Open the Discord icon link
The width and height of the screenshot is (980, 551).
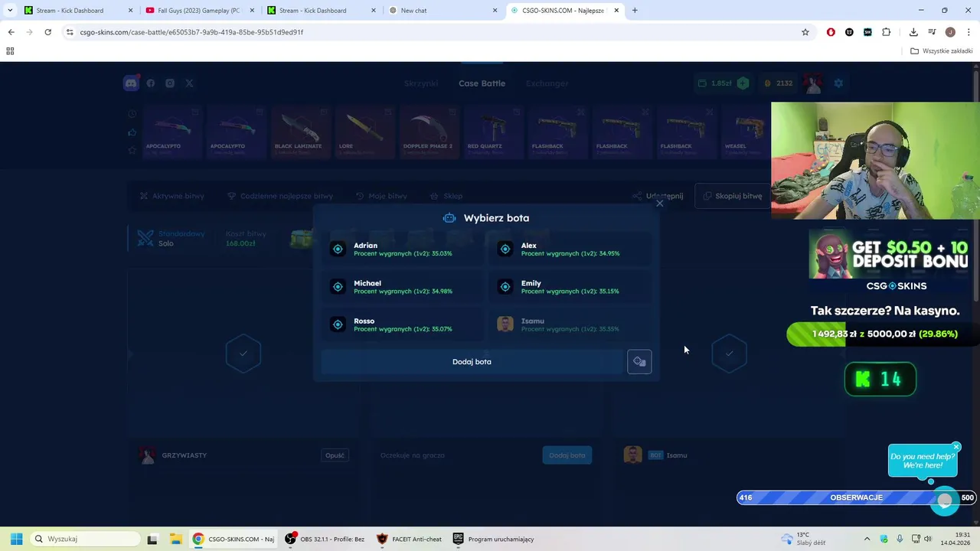click(131, 83)
